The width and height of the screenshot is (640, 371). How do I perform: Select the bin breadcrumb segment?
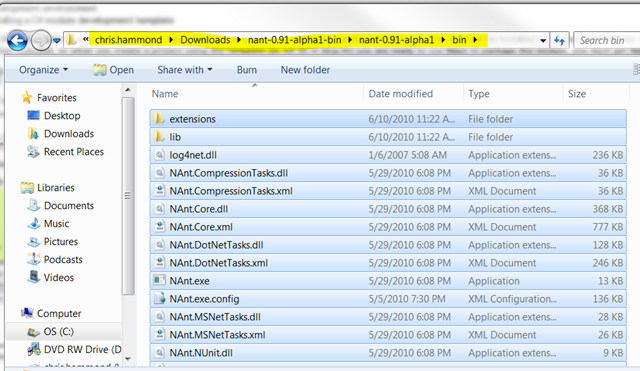click(459, 40)
